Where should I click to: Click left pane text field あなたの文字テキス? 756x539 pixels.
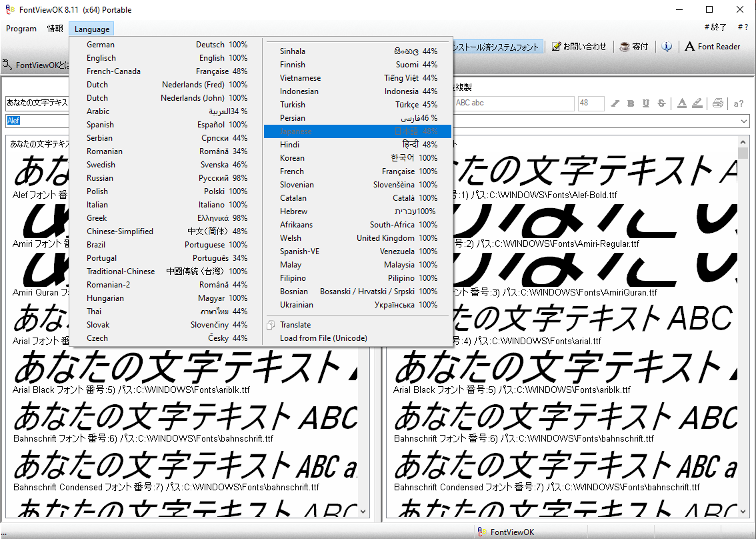tap(37, 103)
